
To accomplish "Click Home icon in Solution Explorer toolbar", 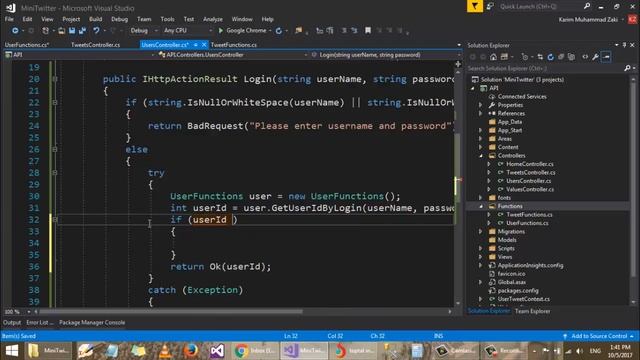I will [x=493, y=57].
